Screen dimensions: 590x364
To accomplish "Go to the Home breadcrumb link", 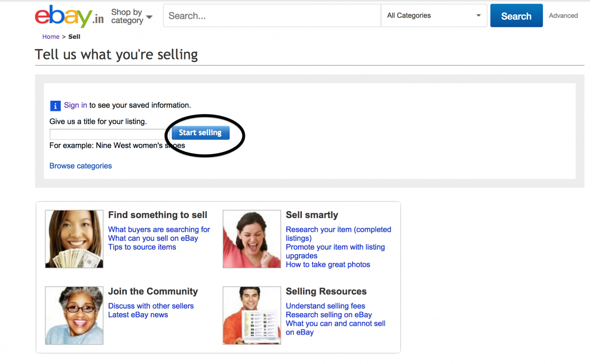I will [x=51, y=37].
